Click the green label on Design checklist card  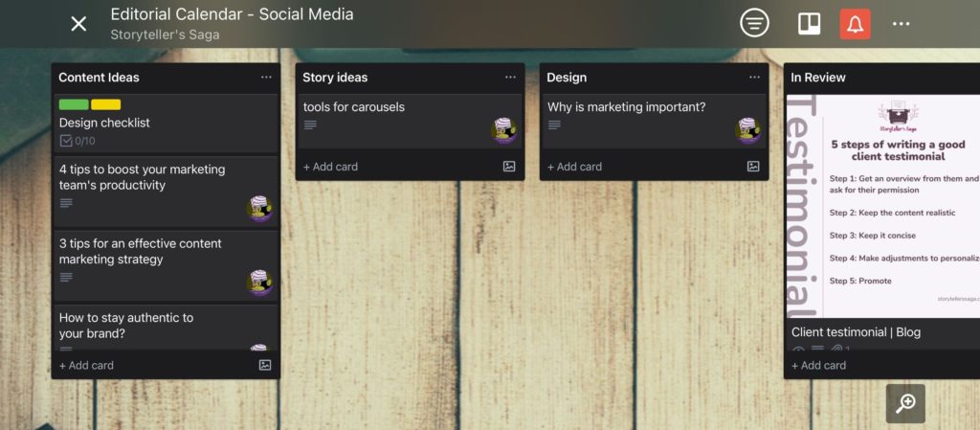coord(74,104)
